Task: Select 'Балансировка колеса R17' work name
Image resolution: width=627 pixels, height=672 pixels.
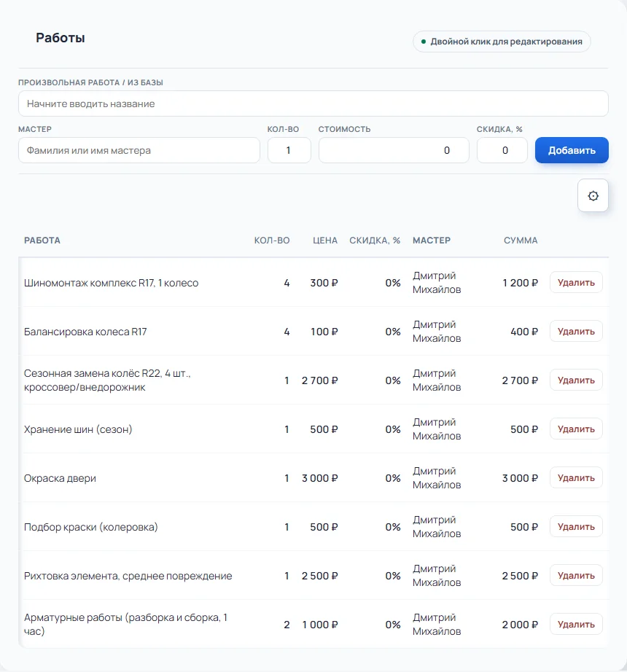Action: point(85,332)
